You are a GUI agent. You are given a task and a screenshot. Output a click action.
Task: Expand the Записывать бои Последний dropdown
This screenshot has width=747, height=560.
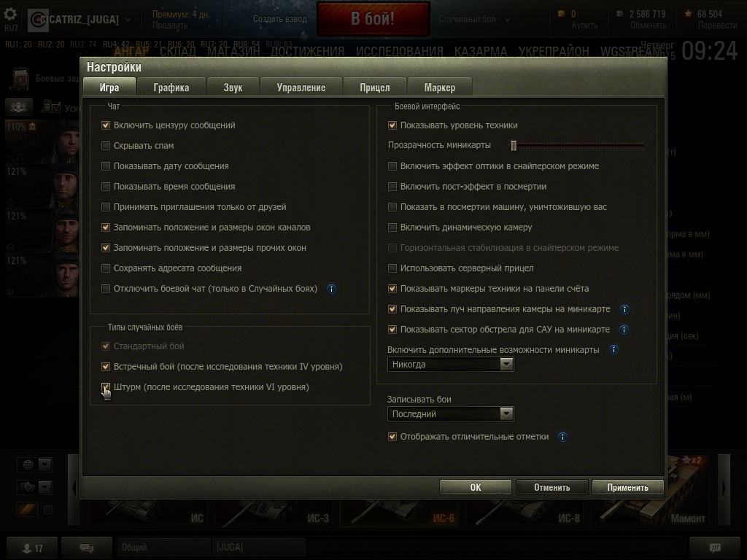click(450, 414)
